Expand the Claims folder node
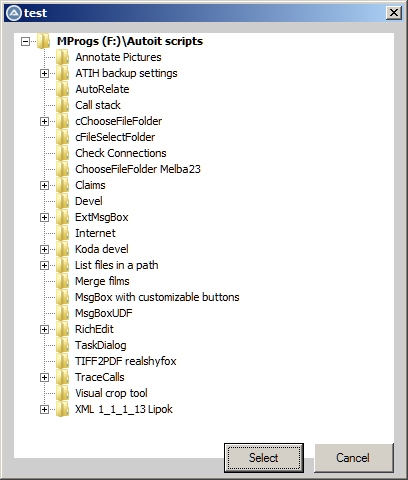This screenshot has height=480, width=408. pos(44,185)
